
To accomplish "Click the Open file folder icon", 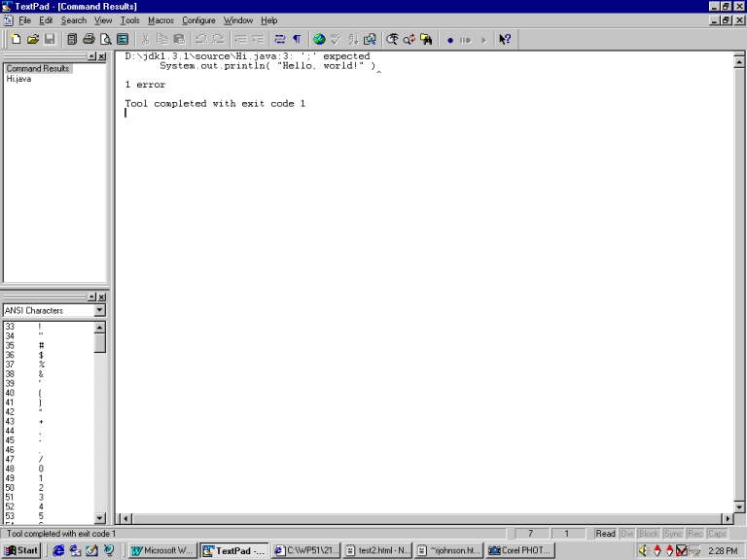I will (32, 39).
